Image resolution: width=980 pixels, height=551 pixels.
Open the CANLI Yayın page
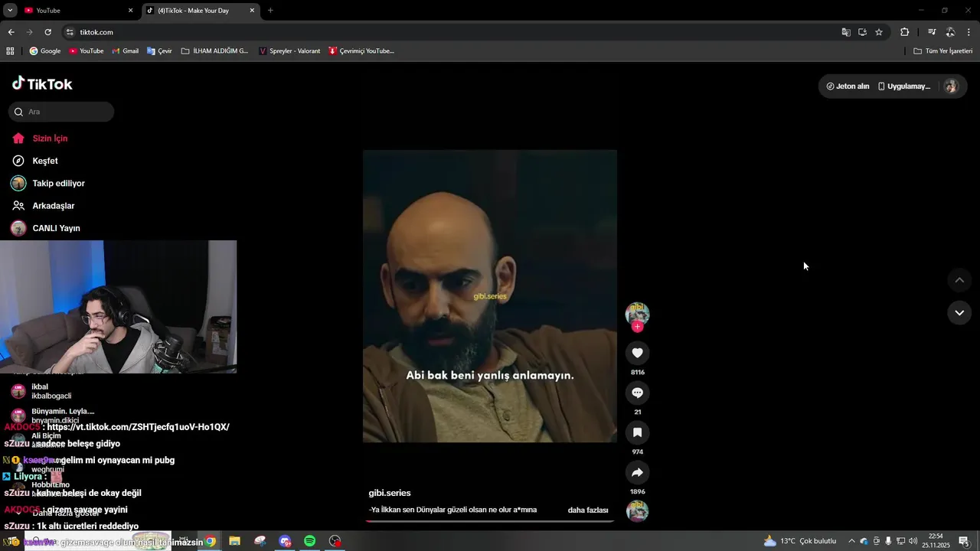(x=45, y=228)
